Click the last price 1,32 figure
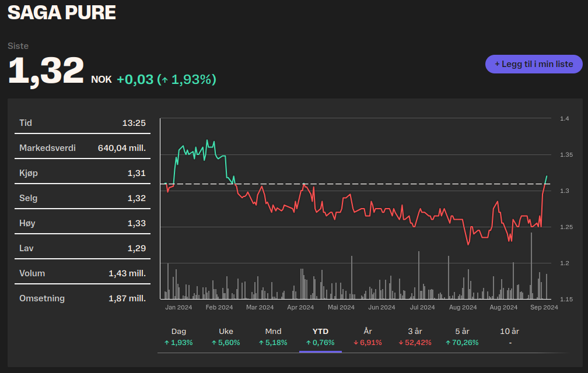This screenshot has height=373, width=588. tap(46, 71)
